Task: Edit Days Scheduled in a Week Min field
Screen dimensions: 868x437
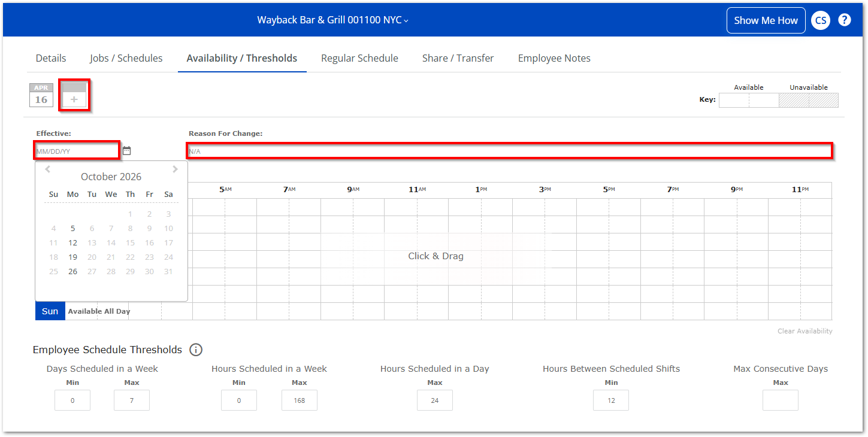Action: [72, 400]
